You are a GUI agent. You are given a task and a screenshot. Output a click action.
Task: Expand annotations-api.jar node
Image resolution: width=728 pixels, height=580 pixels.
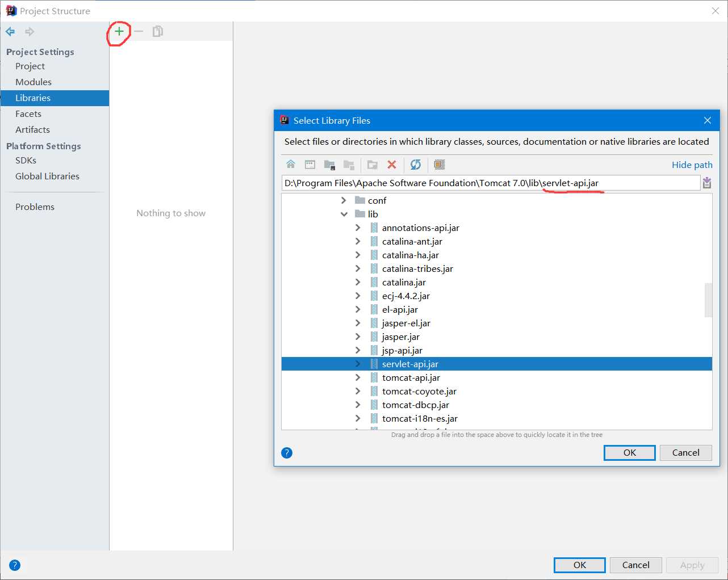(358, 228)
